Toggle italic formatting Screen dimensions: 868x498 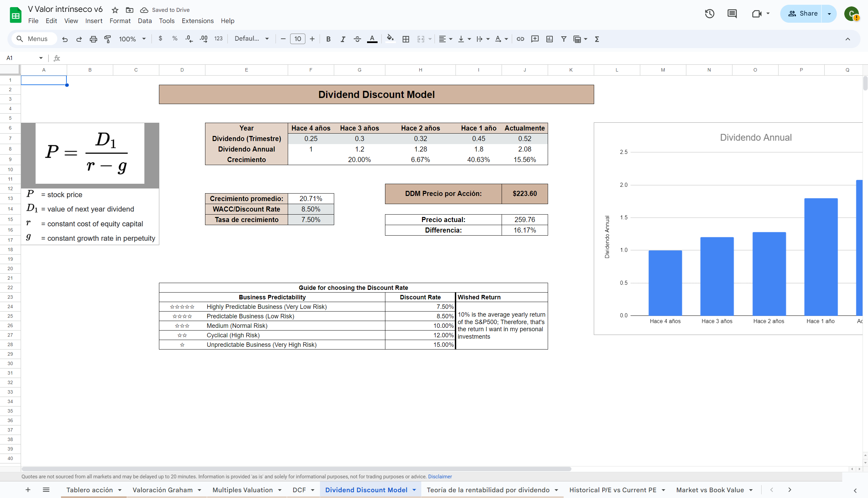pyautogui.click(x=343, y=39)
